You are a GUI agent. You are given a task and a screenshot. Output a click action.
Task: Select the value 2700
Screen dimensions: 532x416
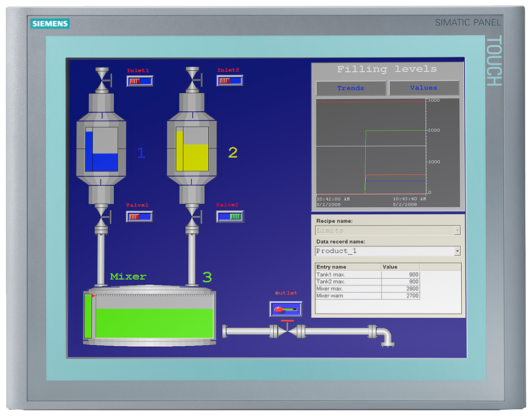[401, 296]
